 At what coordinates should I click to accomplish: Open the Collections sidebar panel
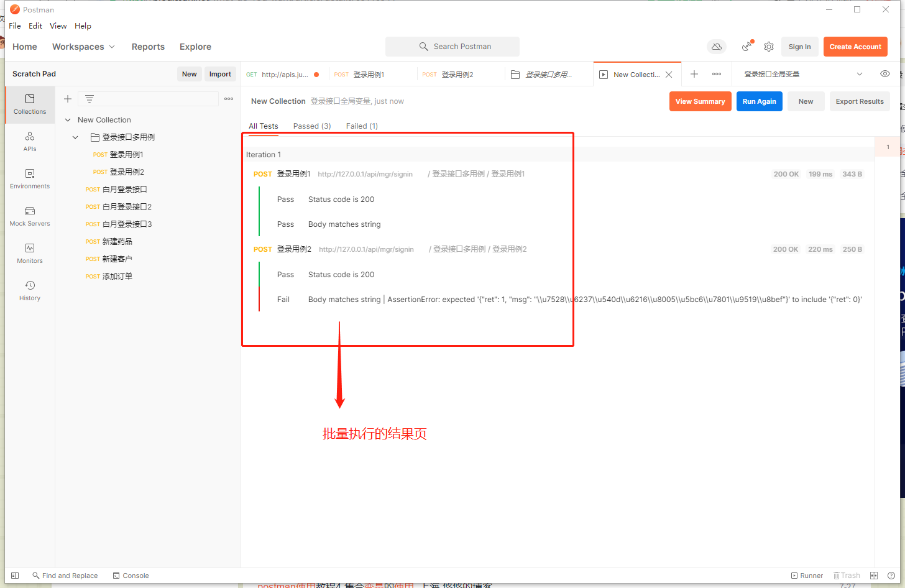click(30, 104)
